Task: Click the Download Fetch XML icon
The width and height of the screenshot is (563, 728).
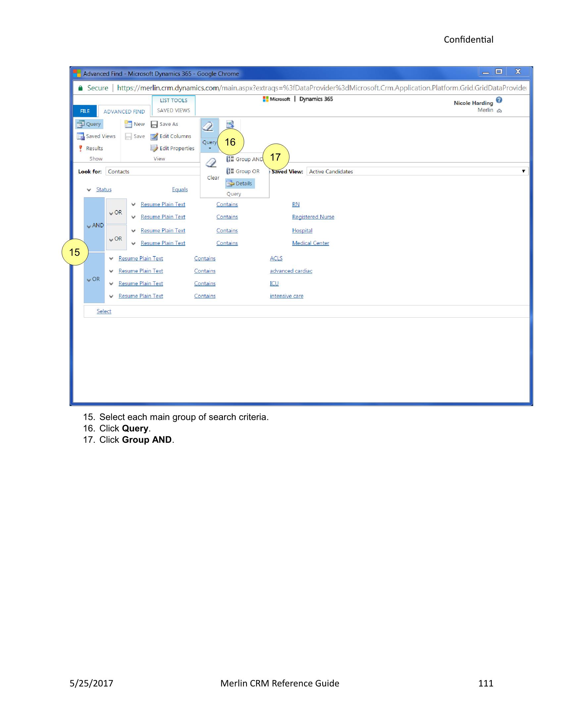Action: tap(230, 124)
